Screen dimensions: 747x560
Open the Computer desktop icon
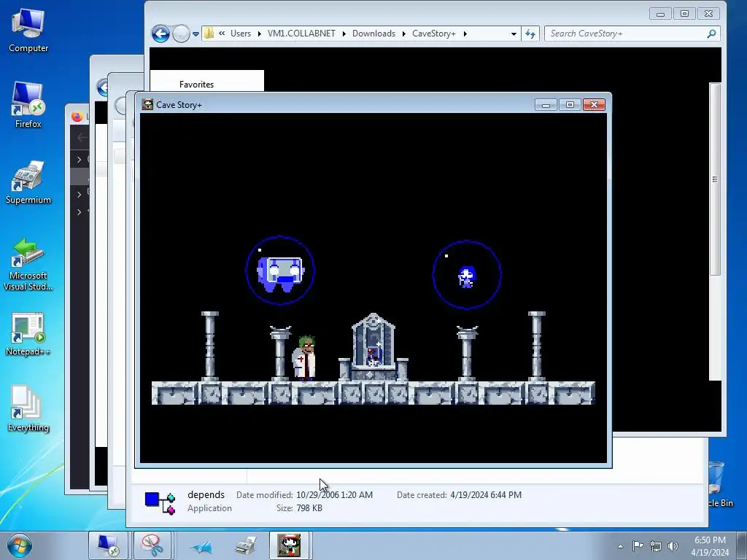[28, 30]
